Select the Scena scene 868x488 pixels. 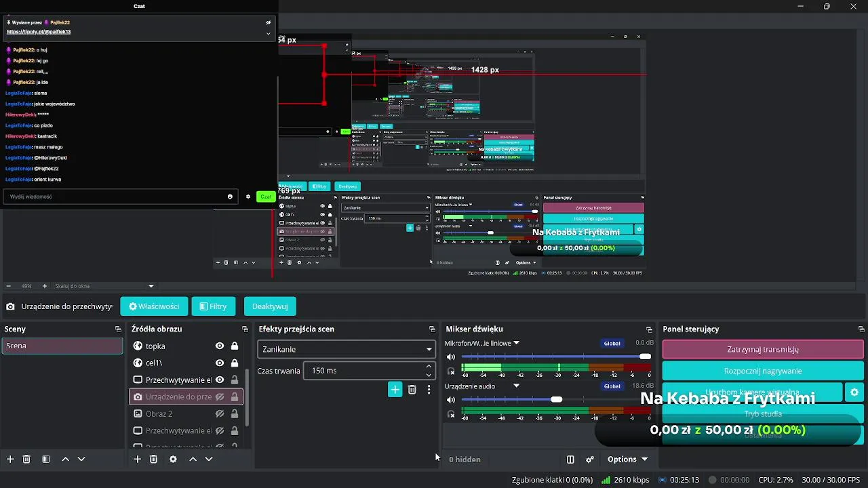click(x=62, y=346)
